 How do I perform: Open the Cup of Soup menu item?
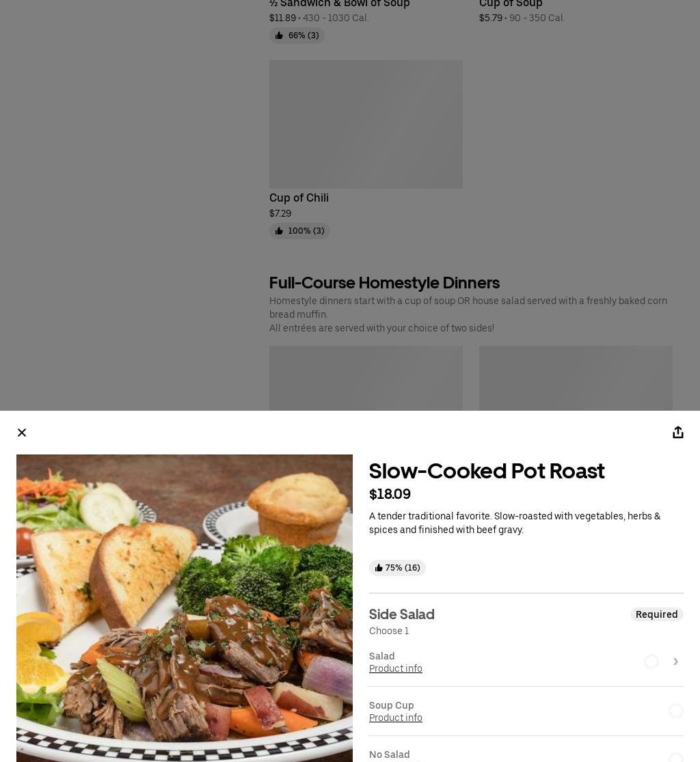[511, 4]
